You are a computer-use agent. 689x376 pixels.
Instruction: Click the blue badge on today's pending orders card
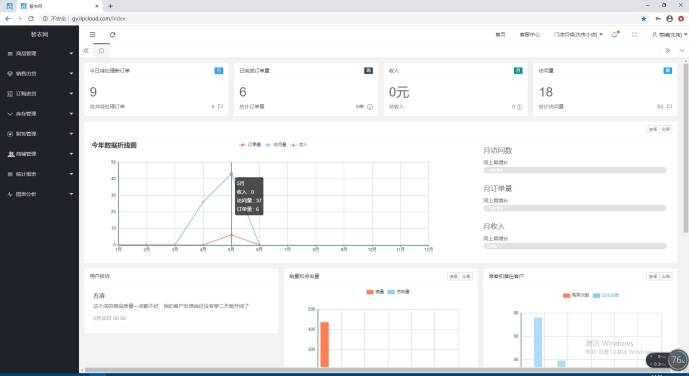tap(218, 70)
